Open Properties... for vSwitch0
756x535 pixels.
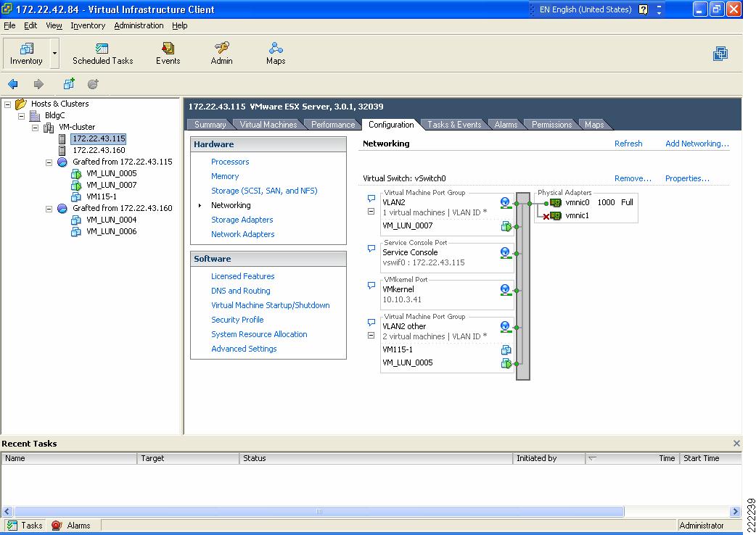click(687, 178)
